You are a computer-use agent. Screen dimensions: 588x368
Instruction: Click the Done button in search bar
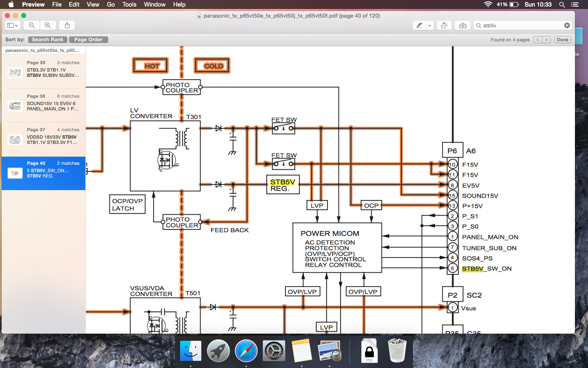coord(562,40)
